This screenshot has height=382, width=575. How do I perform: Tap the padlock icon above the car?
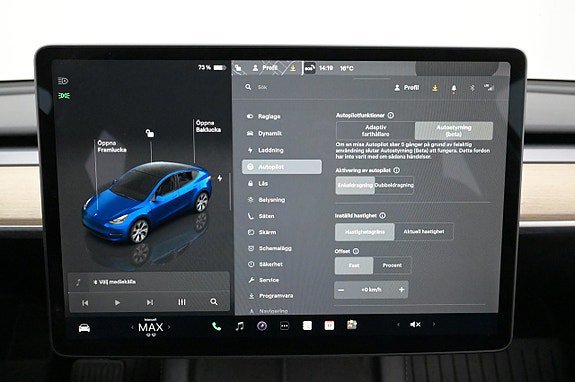click(x=150, y=133)
